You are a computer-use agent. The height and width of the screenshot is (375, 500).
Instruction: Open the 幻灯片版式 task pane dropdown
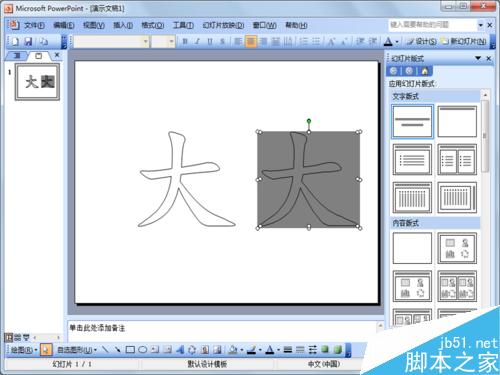point(478,58)
